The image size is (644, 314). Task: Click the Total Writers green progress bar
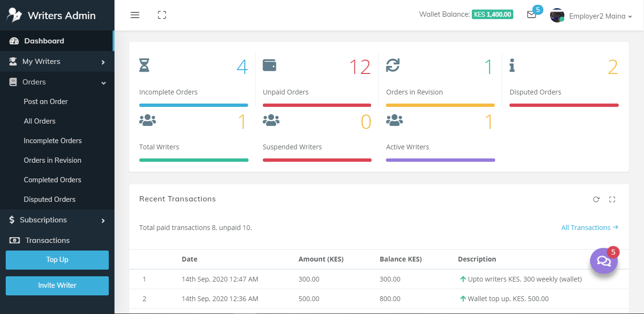tap(194, 160)
